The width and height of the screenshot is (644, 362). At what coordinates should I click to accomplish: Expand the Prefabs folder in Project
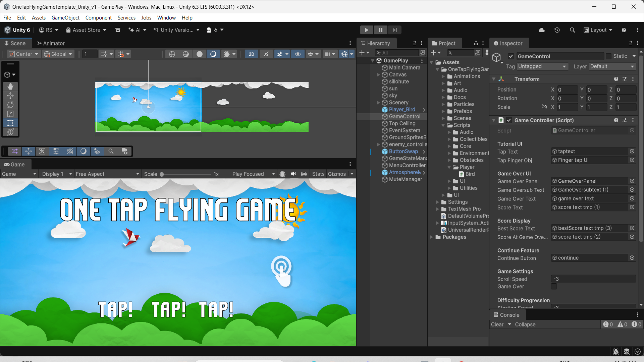[x=443, y=111]
